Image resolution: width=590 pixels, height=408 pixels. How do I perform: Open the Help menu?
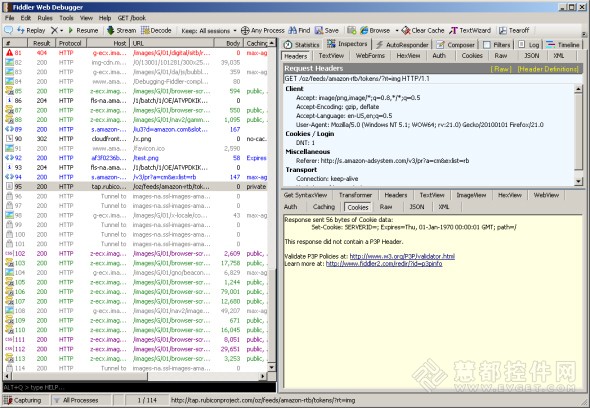coord(105,18)
